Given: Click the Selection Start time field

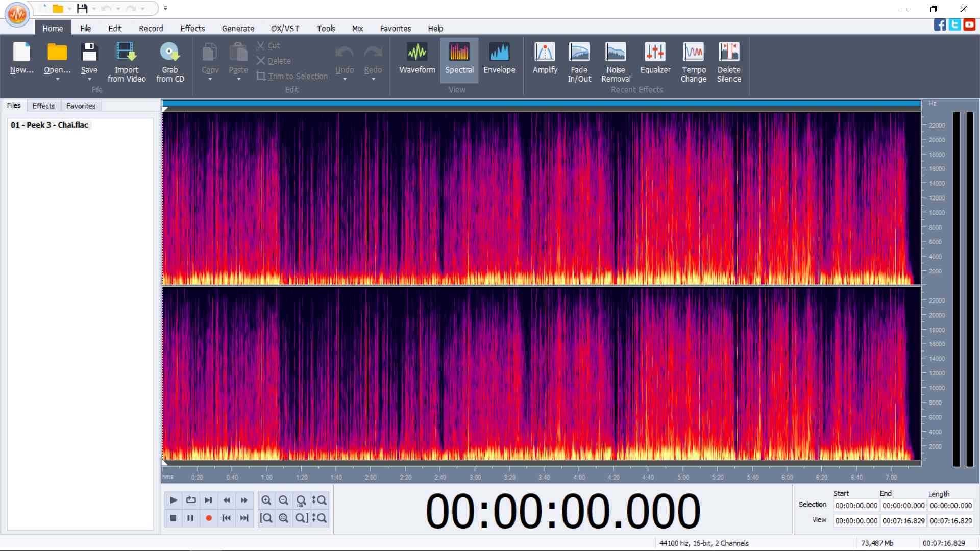Looking at the screenshot, I should pyautogui.click(x=856, y=506).
